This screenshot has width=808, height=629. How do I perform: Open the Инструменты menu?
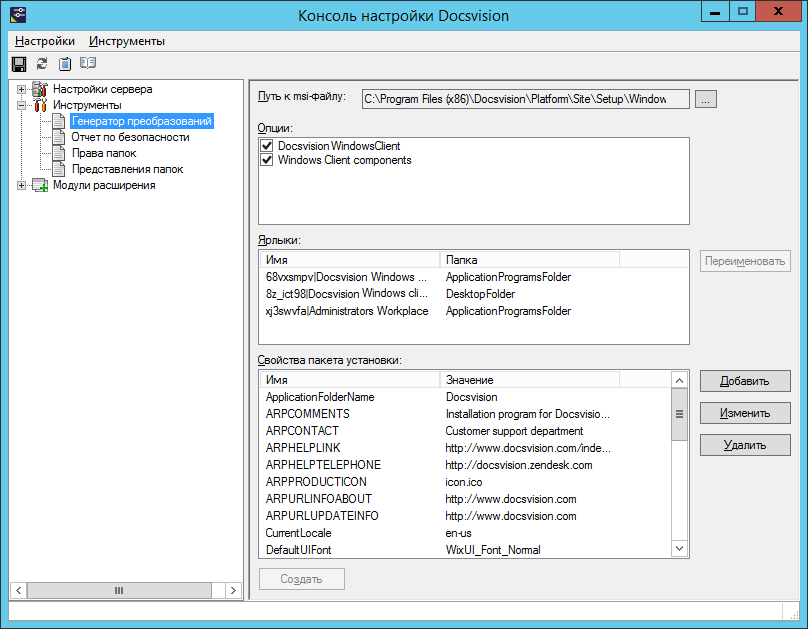(127, 41)
